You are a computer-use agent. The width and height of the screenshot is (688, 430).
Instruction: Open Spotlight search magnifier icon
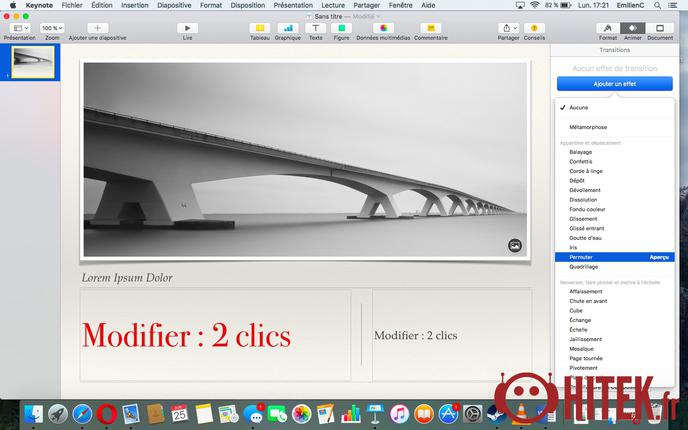[657, 5]
